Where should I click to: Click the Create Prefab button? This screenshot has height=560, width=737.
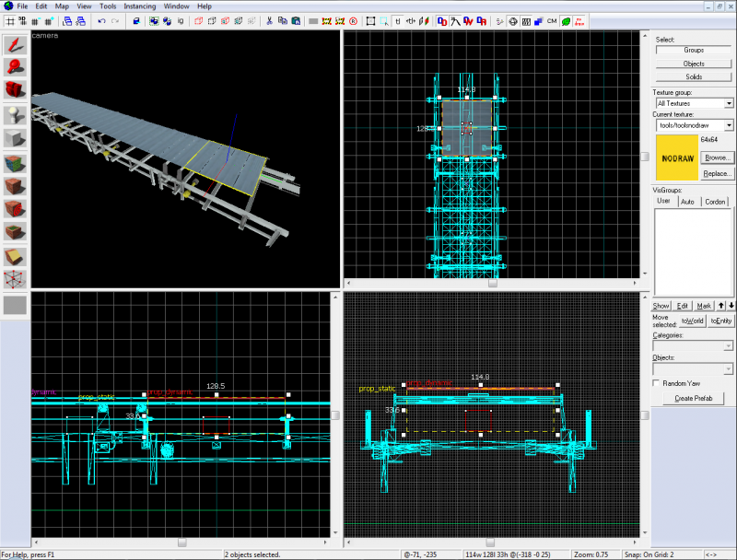693,398
